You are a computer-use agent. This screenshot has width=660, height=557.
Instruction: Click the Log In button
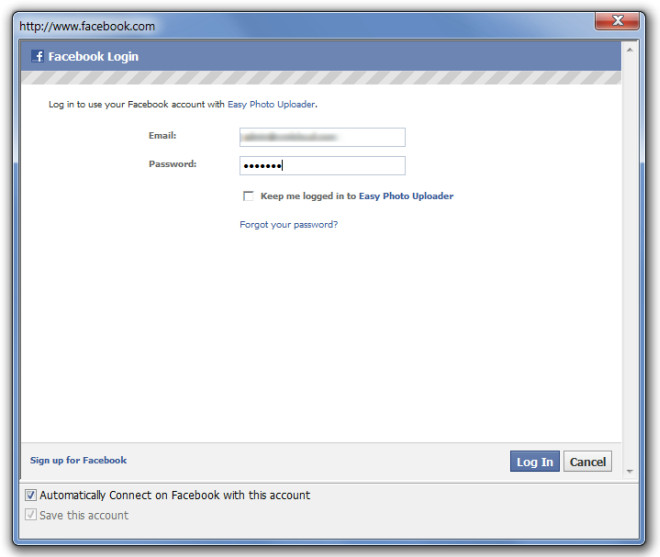[x=535, y=461]
